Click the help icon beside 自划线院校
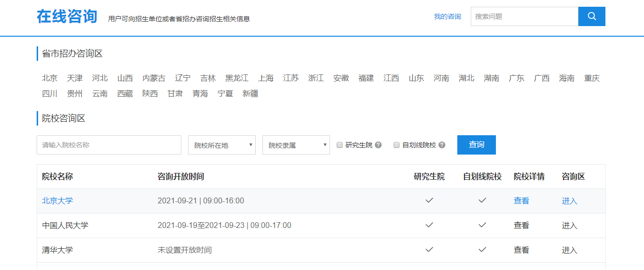 (x=442, y=145)
